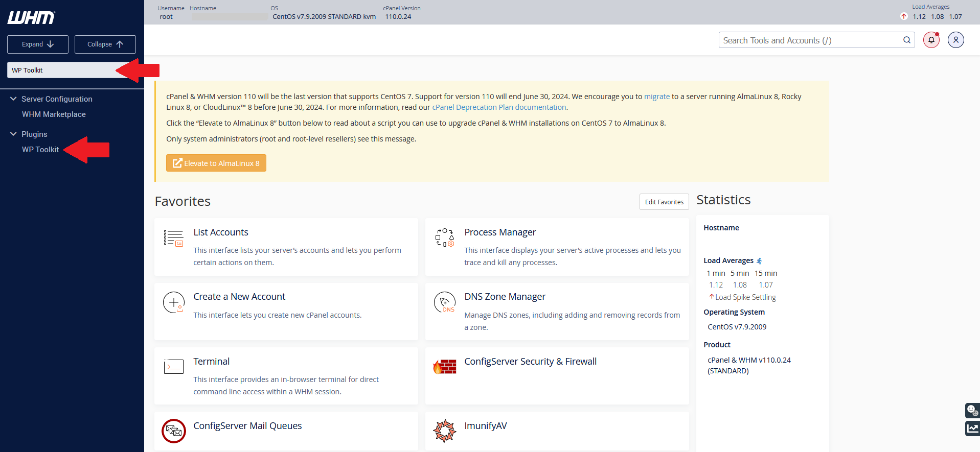Open the user account profile icon
The image size is (980, 452).
[956, 40]
